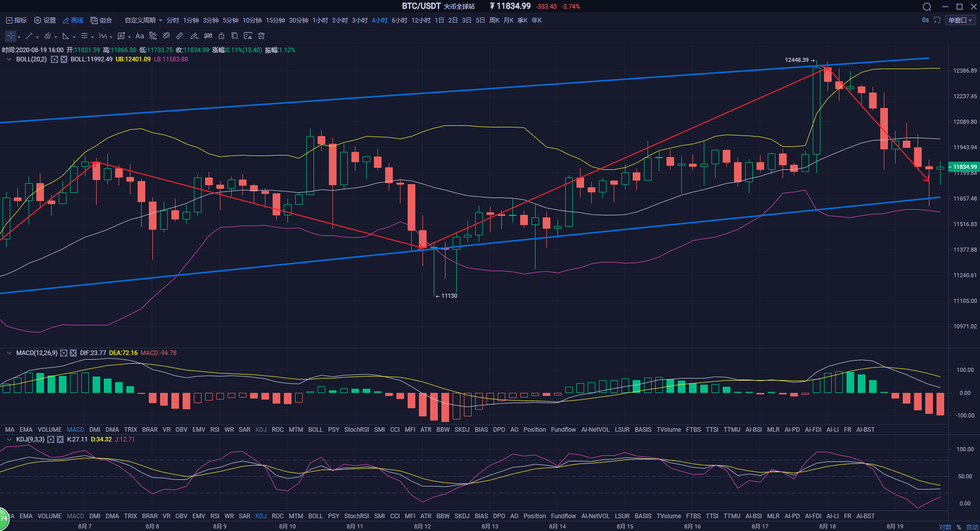Viewport: 980px width, 531px height.
Task: Remove the MACD indicator with X
Action: tap(73, 353)
